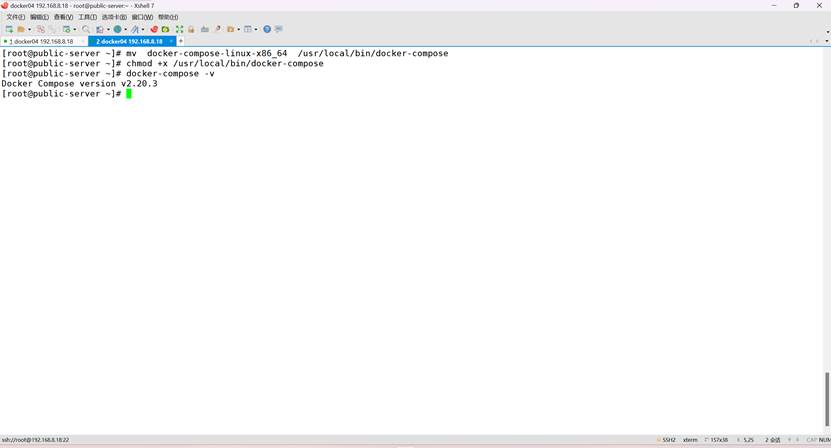Open the 查看(V) menu

pos(63,17)
